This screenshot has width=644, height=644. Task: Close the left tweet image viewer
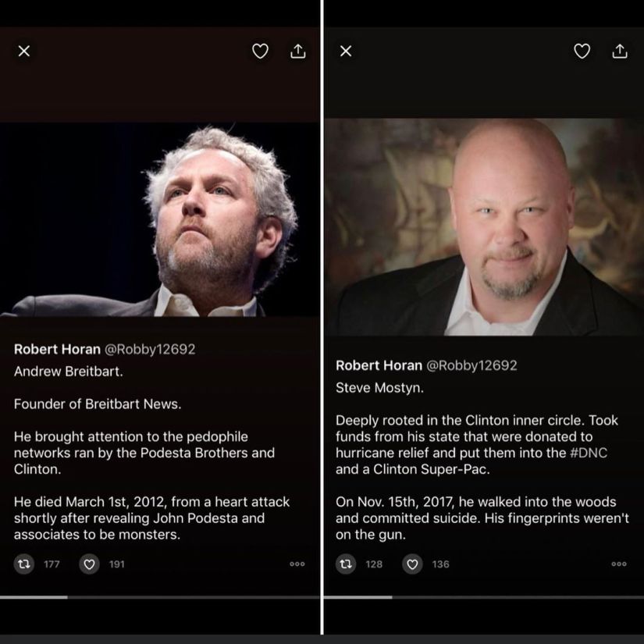pyautogui.click(x=24, y=51)
